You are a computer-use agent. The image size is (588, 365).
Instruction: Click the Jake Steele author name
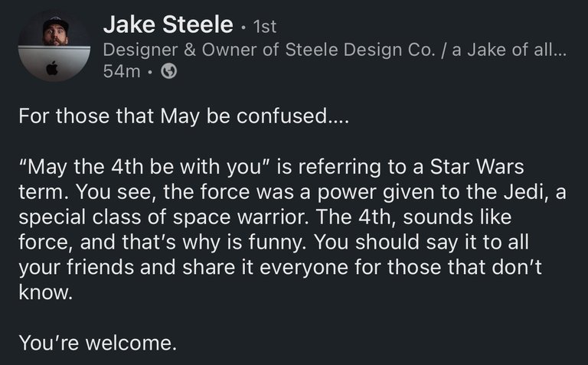point(168,24)
